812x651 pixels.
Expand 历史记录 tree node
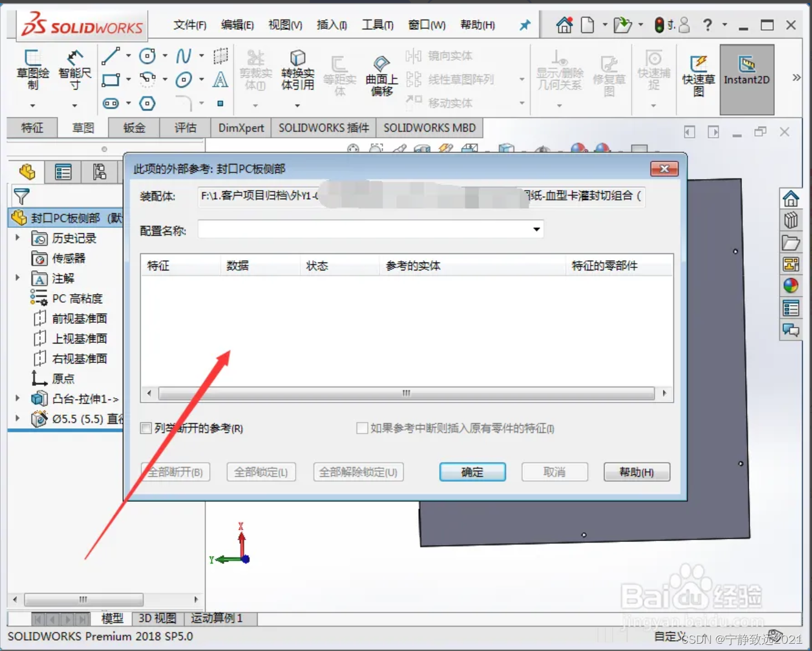(x=18, y=238)
